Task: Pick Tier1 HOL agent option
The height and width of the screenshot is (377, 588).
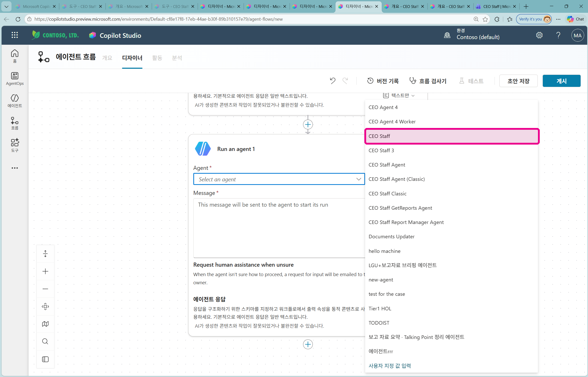Action: (x=451, y=309)
